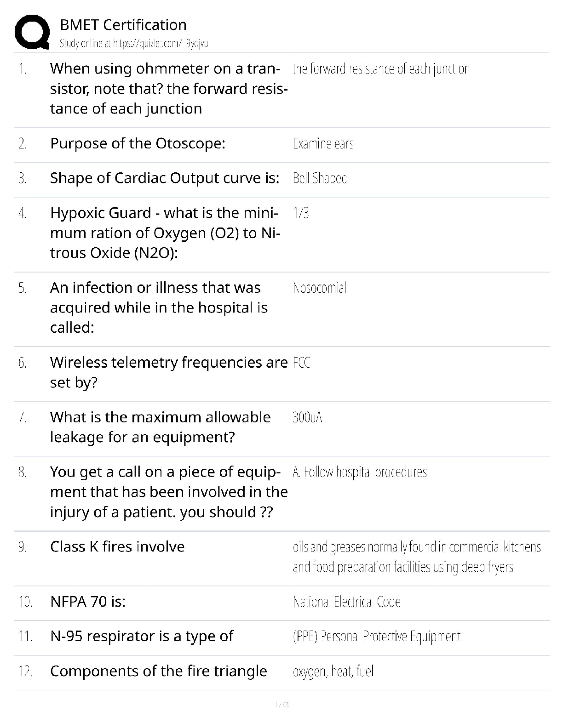This screenshot has height=728, width=563.
Task: Click 'A. Follow hospital procedures' answer
Action: click(360, 472)
